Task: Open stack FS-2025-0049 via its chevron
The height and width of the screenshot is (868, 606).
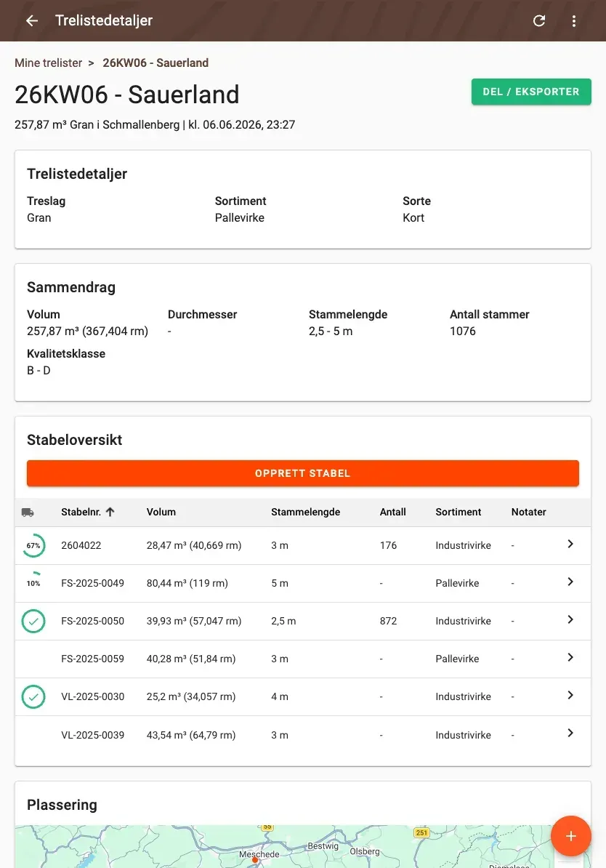Action: click(x=570, y=582)
